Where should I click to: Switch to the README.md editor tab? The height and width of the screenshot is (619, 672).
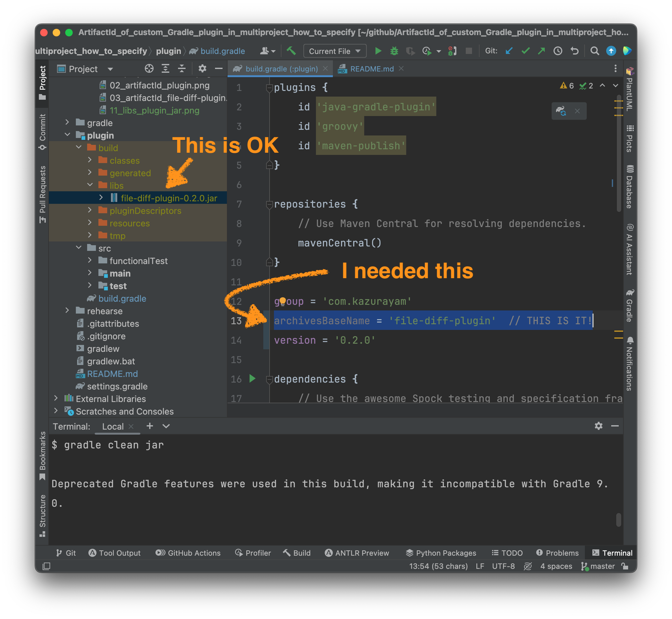pos(372,69)
